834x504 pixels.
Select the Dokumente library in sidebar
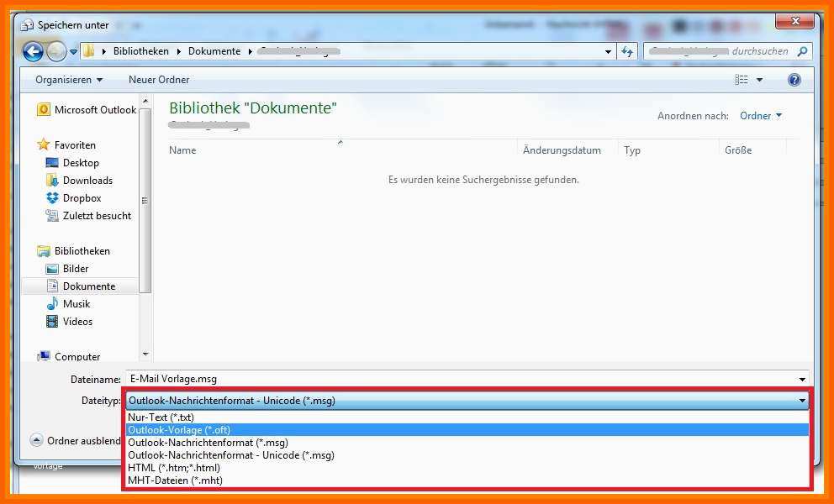tap(89, 286)
